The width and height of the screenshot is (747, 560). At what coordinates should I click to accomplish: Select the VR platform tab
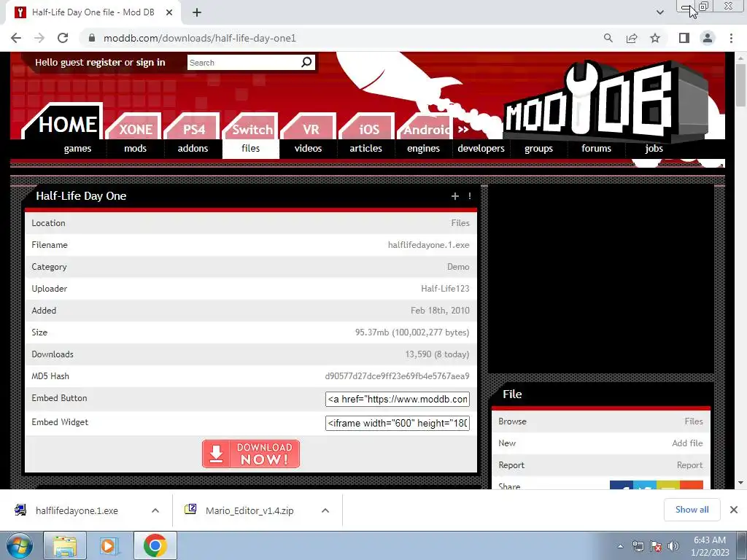point(310,128)
